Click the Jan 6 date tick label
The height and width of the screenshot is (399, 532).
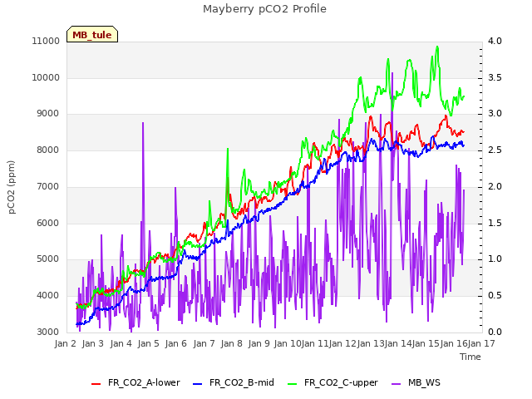pos(176,343)
